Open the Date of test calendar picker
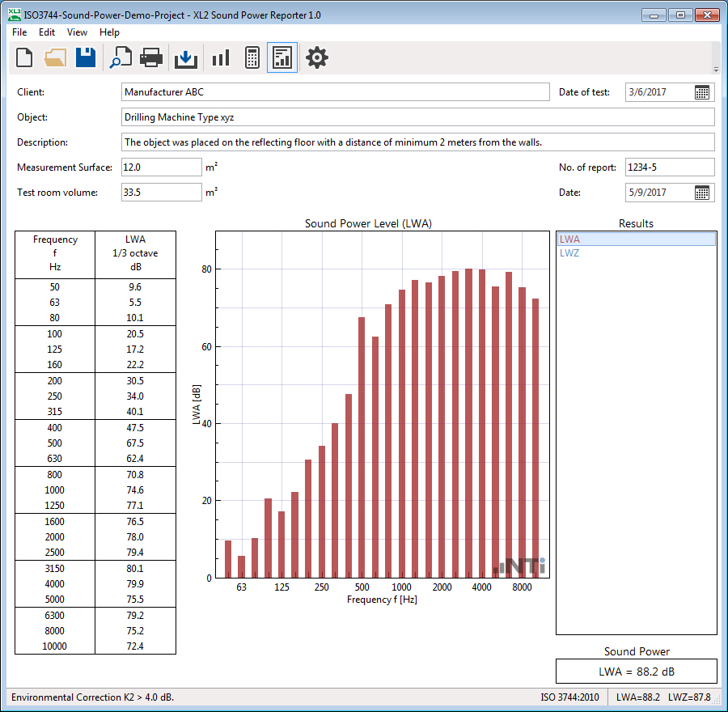Image resolution: width=728 pixels, height=712 pixels. coord(702,92)
